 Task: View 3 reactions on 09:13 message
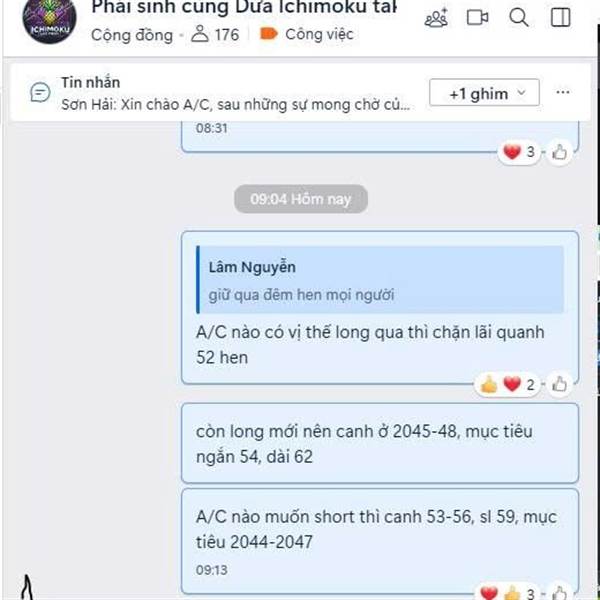coord(507,593)
